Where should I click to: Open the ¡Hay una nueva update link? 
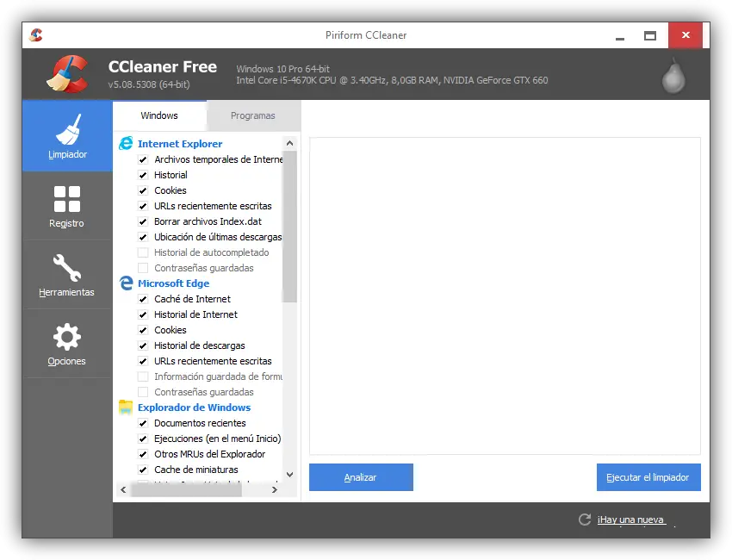point(630,520)
